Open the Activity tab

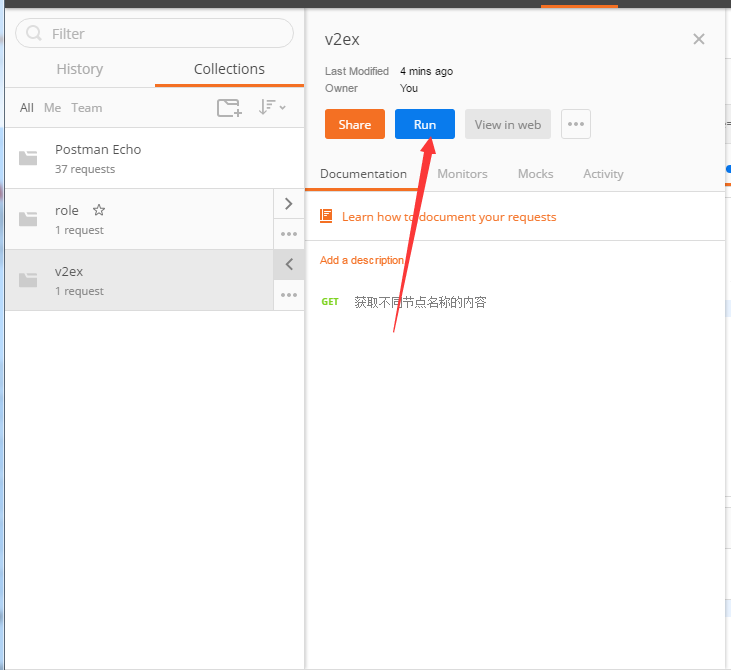(603, 174)
